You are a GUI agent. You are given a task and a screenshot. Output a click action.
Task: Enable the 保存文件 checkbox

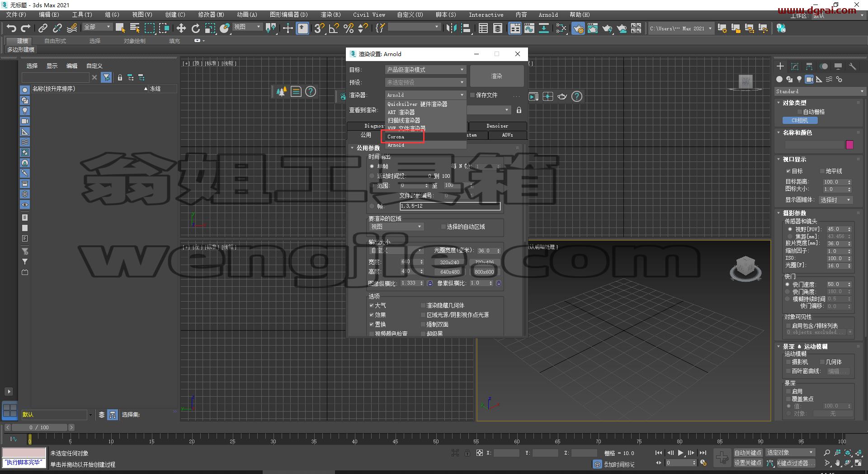click(472, 95)
